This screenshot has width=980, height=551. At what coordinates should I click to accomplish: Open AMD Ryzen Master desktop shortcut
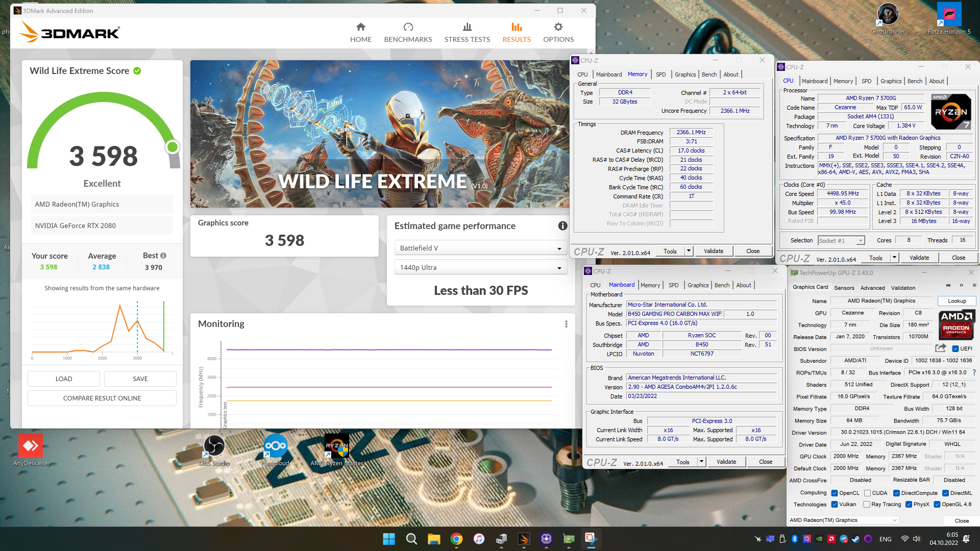[337, 450]
